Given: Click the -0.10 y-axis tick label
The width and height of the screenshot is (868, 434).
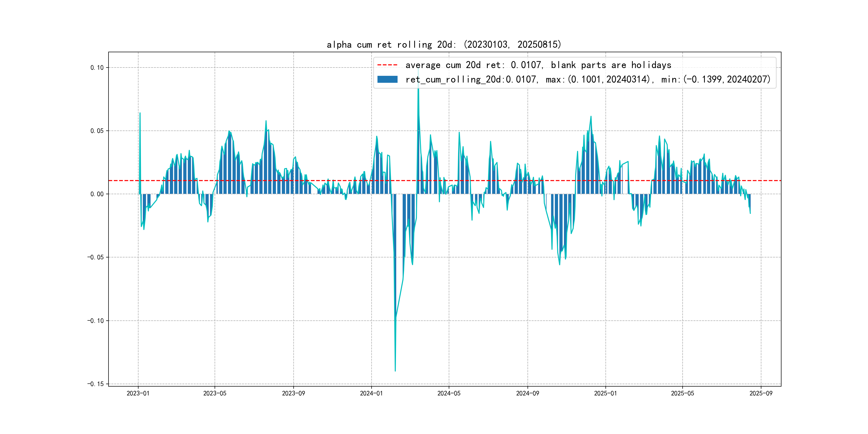Looking at the screenshot, I should (x=95, y=320).
